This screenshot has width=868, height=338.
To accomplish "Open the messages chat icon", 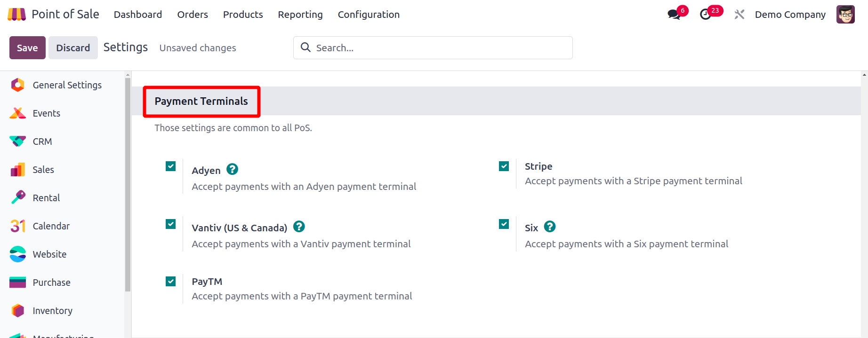I will pyautogui.click(x=674, y=15).
